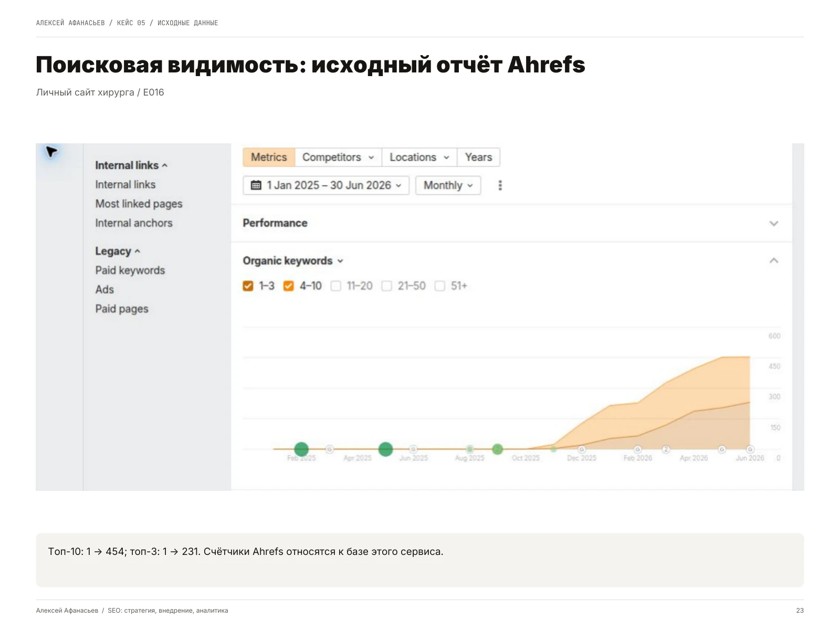The image size is (840, 630).
Task: Open the Organic keywords metric dropdown
Action: click(293, 261)
